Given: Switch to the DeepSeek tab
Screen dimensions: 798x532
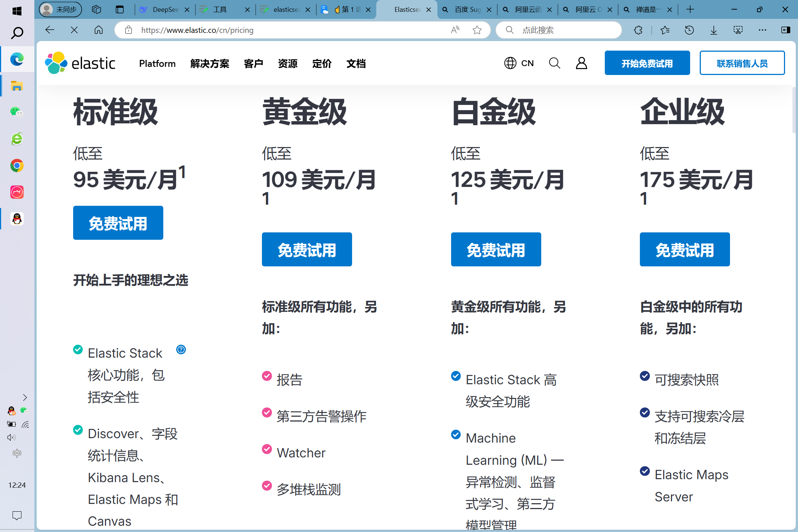Looking at the screenshot, I should click(x=164, y=10).
